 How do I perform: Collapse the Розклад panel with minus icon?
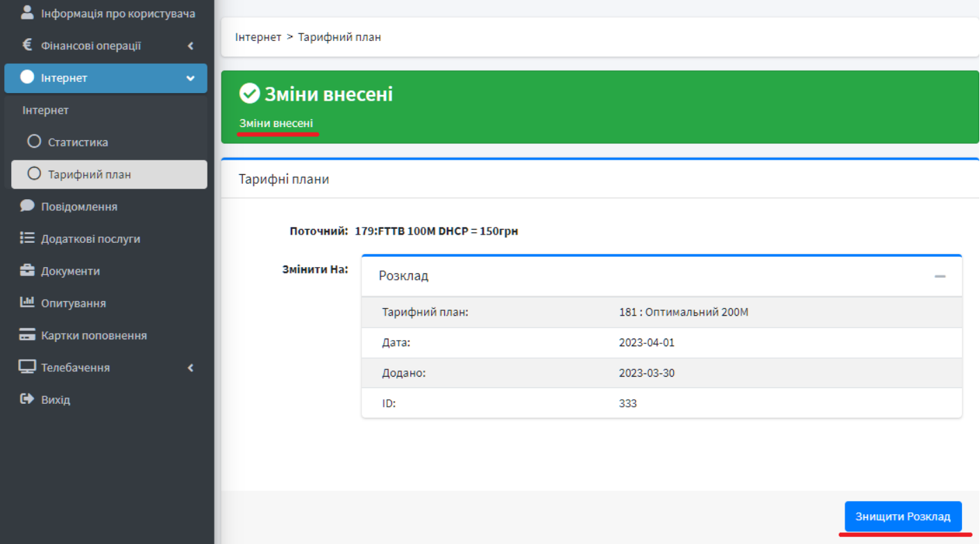coord(940,276)
